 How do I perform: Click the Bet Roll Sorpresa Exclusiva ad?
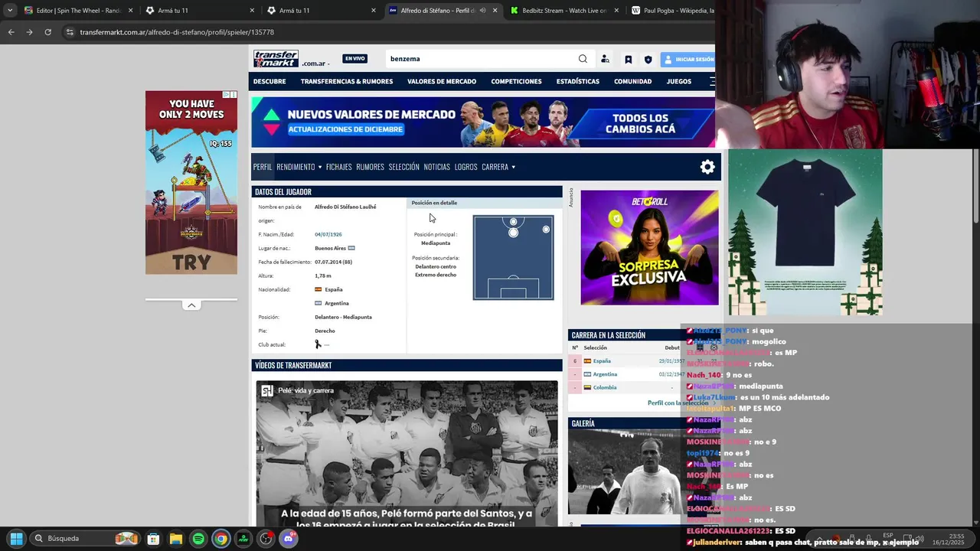[649, 247]
